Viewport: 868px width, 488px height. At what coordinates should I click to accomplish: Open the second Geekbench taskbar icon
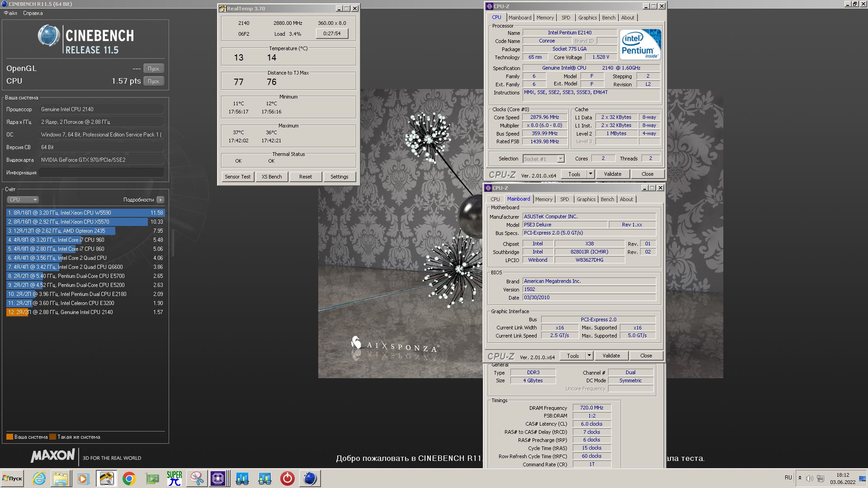click(264, 479)
